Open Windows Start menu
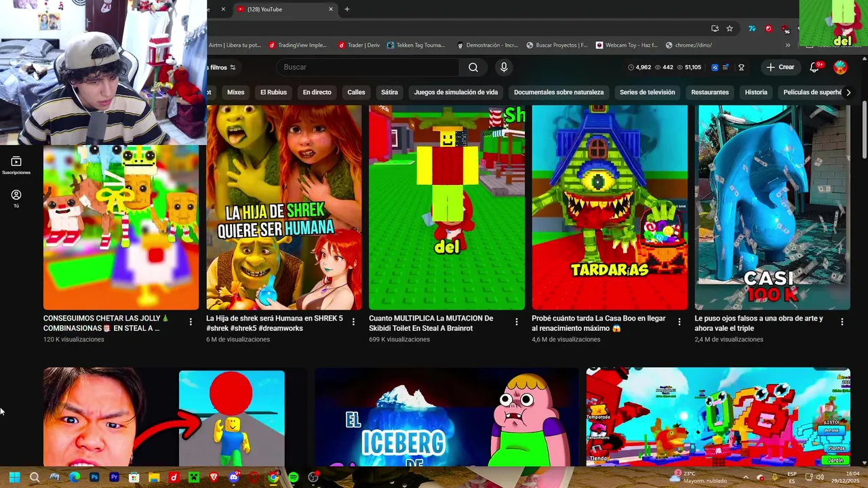868x488 pixels. coord(14,477)
